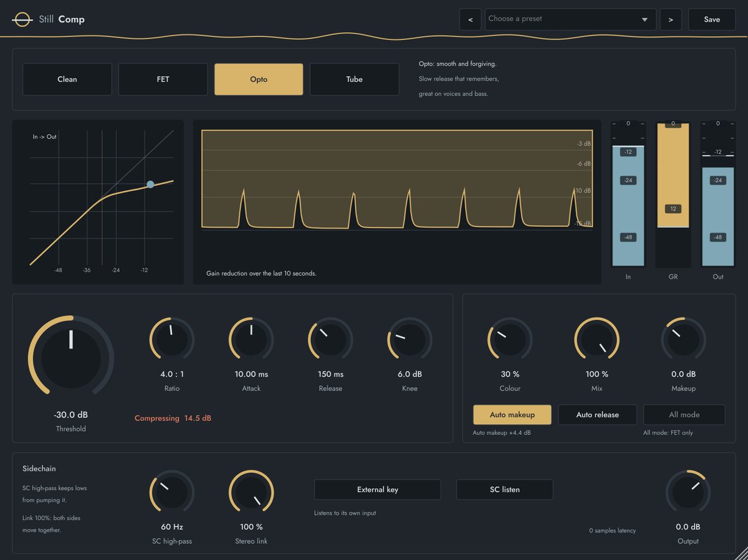The image size is (748, 560).
Task: Click the Colour knob
Action: [510, 340]
